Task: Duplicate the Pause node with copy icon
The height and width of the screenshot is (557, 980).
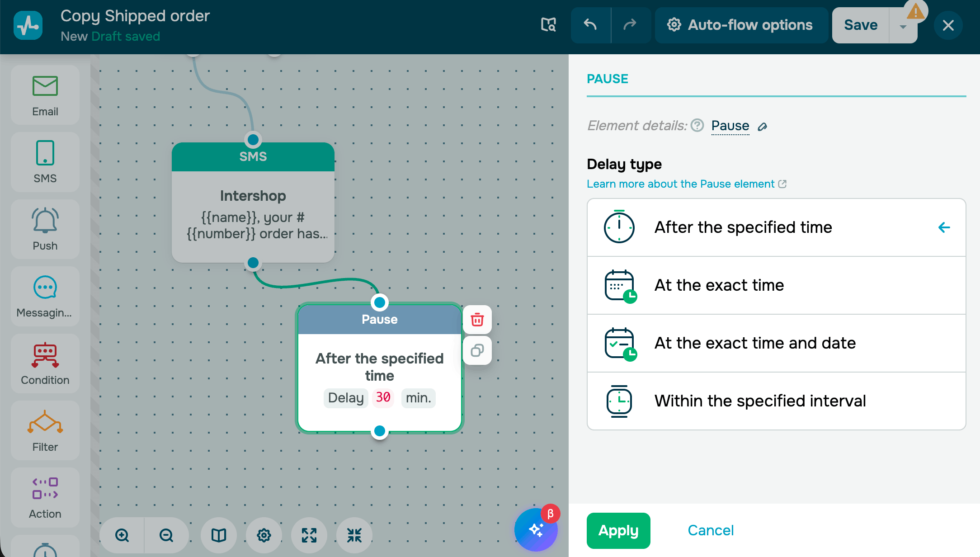Action: tap(477, 350)
